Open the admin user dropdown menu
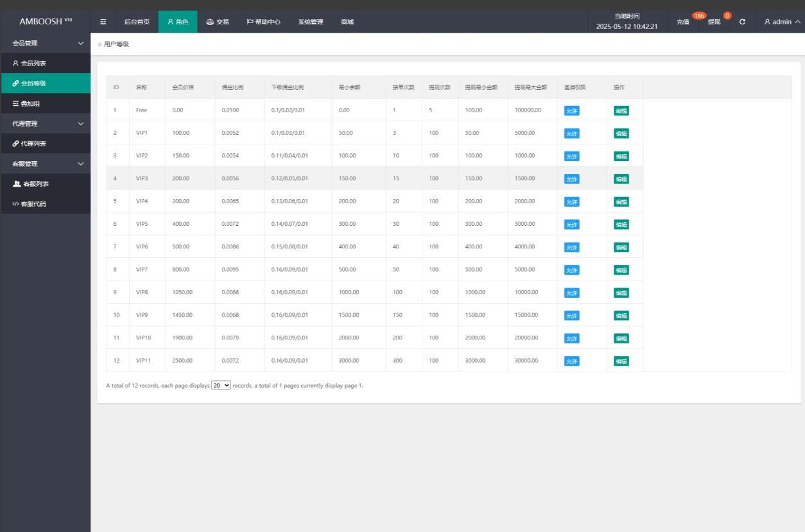The width and height of the screenshot is (805, 532). click(782, 22)
